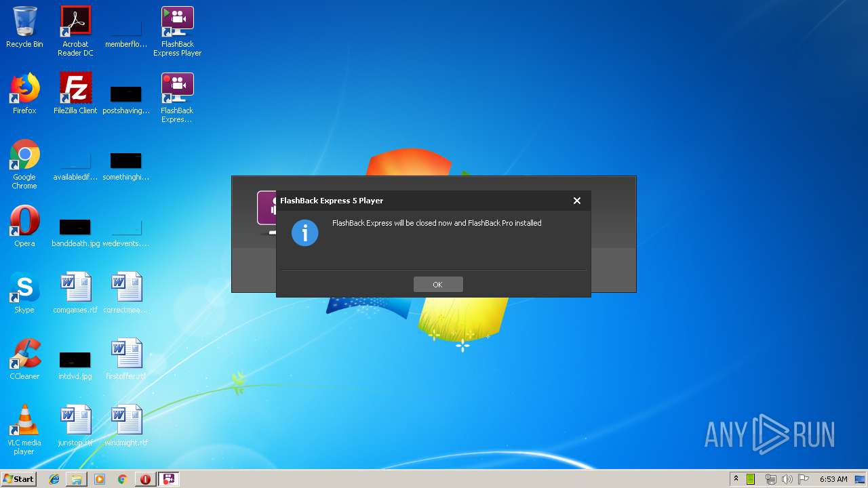Select FileZilla Client desktop shortcut

click(75, 94)
